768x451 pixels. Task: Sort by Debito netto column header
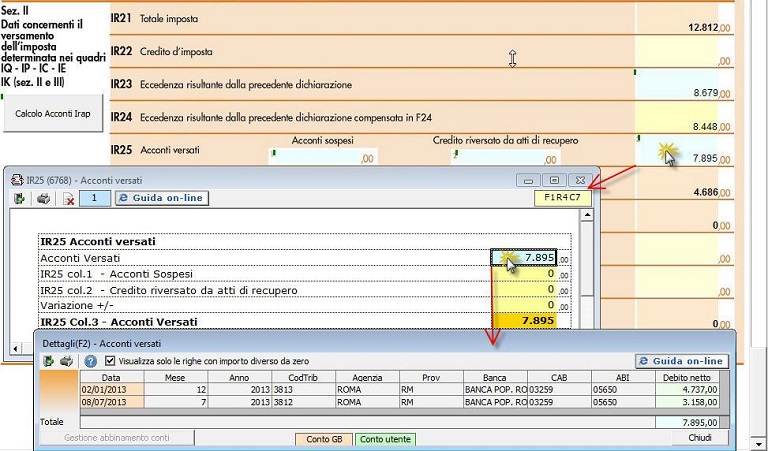click(x=687, y=377)
